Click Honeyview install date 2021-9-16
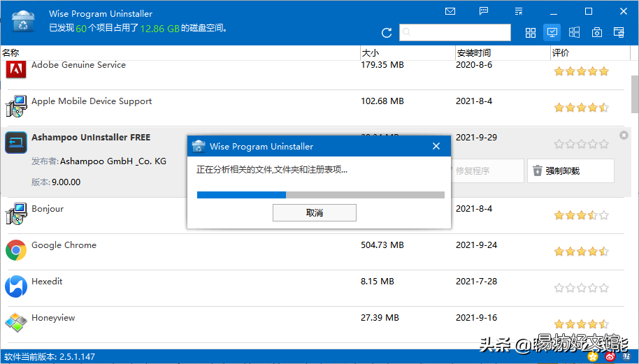Screen dimensions: 639x364 pyautogui.click(x=476, y=318)
